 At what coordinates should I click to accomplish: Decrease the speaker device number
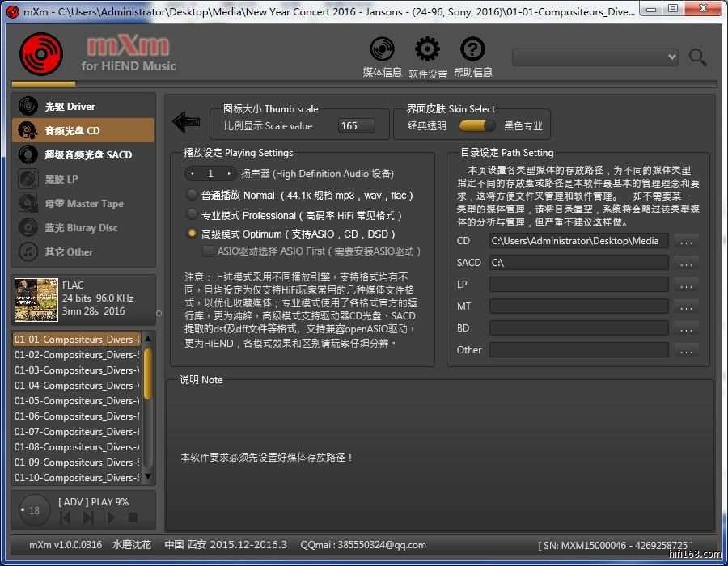point(193,174)
